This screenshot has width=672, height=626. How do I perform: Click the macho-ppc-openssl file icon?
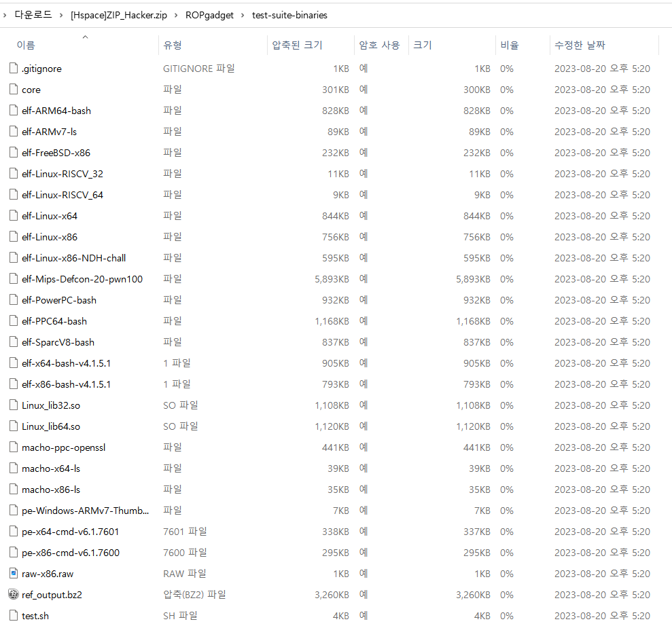(14, 447)
